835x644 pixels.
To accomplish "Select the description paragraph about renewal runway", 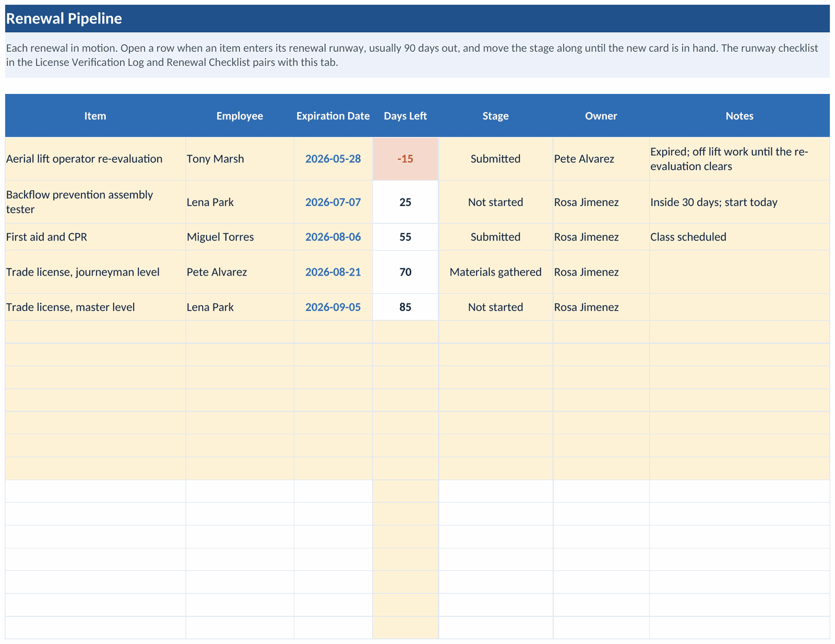I will point(417,55).
